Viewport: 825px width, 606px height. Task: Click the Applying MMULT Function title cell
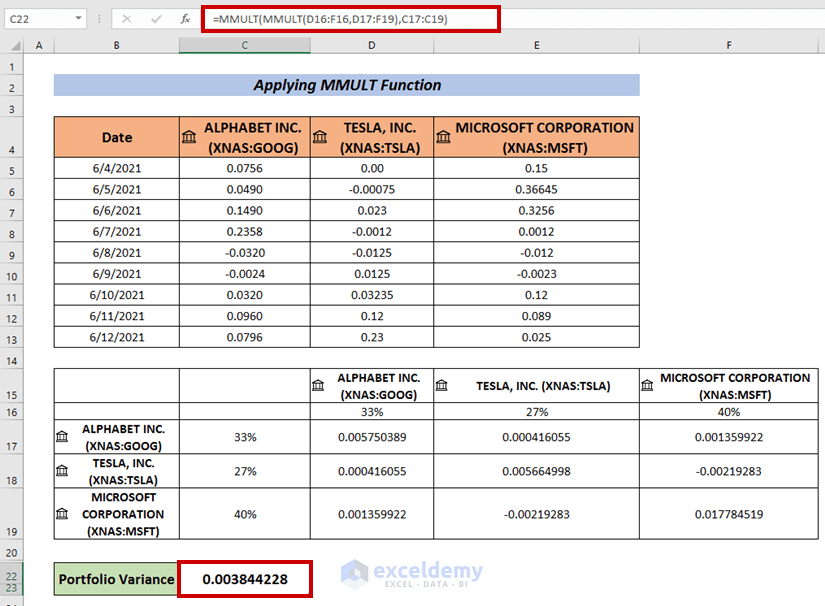[x=347, y=85]
